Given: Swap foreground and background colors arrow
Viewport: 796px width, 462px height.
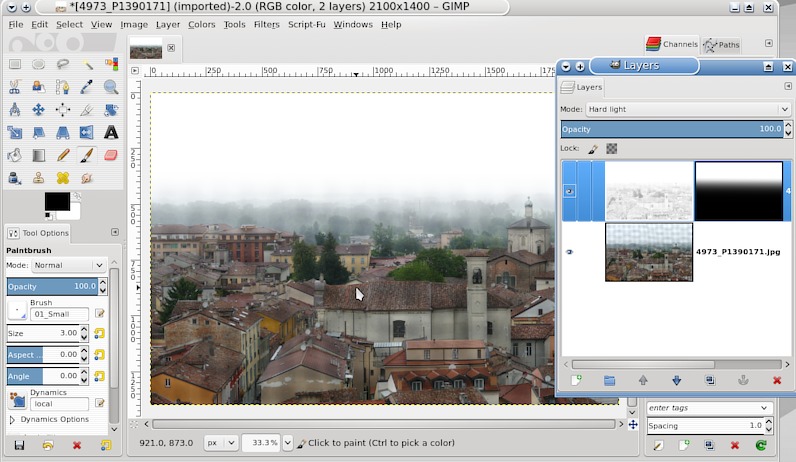Looking at the screenshot, I should point(77,195).
